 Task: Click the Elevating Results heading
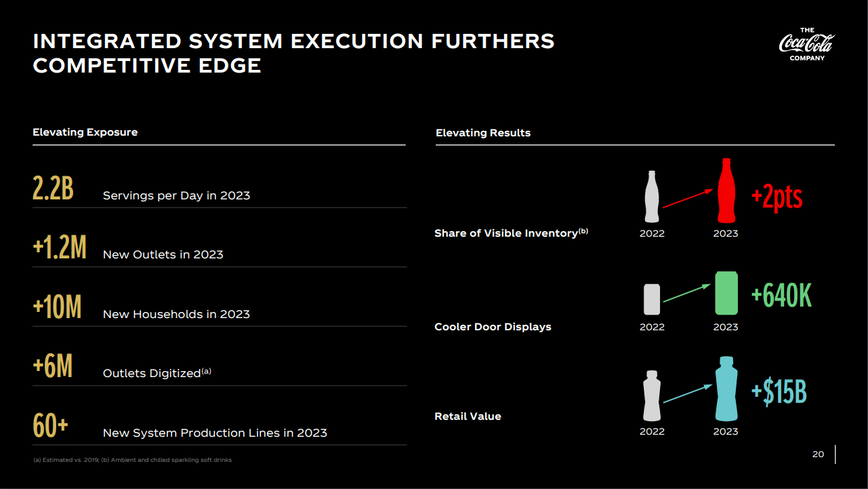pos(483,133)
